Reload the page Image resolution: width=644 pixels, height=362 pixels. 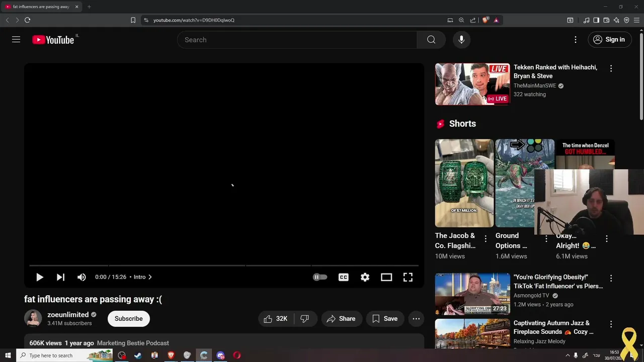[x=27, y=20]
